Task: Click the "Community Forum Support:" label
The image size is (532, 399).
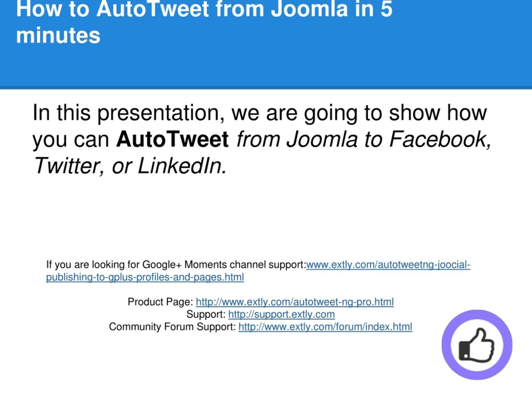Action: (172, 326)
